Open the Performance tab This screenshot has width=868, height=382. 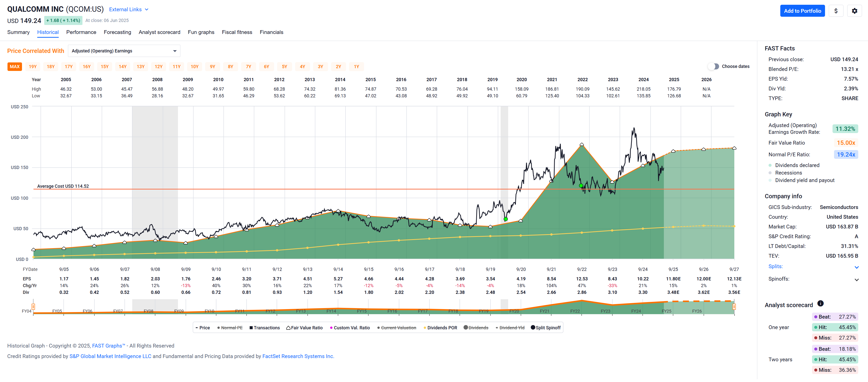[x=81, y=32]
